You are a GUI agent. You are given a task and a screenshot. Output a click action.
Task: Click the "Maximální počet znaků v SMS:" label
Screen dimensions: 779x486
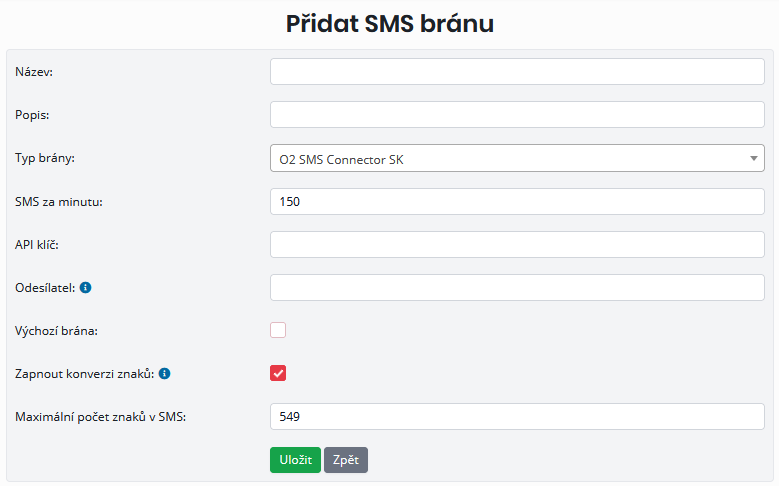click(x=101, y=416)
